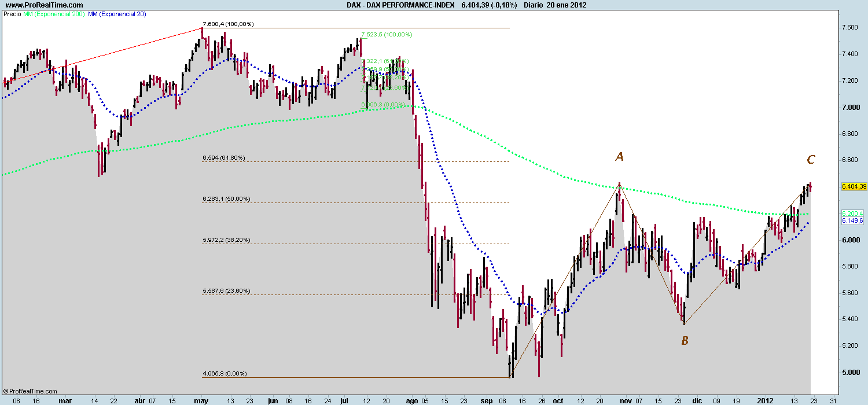868x405 pixels.
Task: Click the 6.283,1 (50,00%) retracement label
Action: [x=226, y=198]
